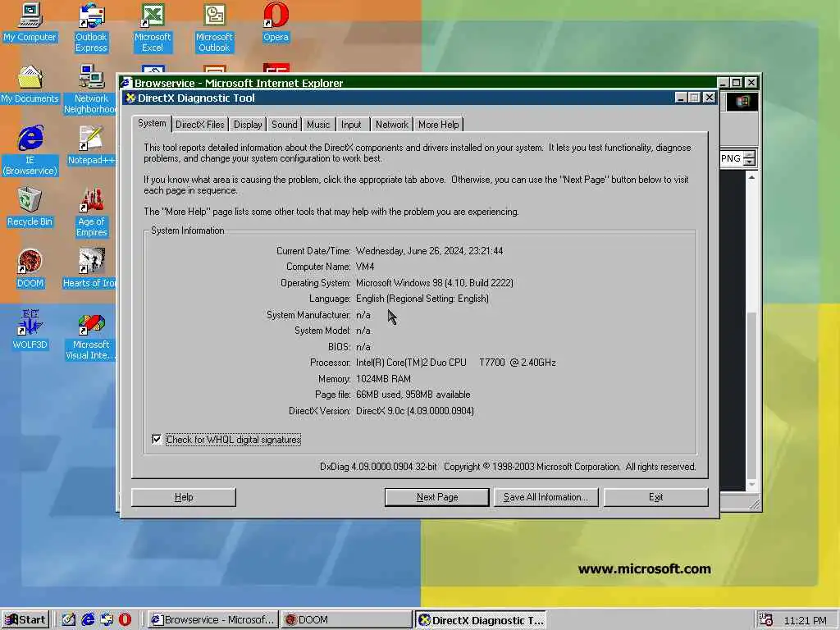The image size is (840, 630).
Task: Open the More Help tab
Action: 438,125
